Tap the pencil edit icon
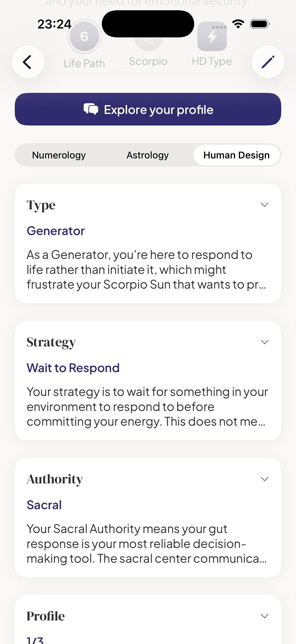Viewport: 296px width, 644px height. 268,62
